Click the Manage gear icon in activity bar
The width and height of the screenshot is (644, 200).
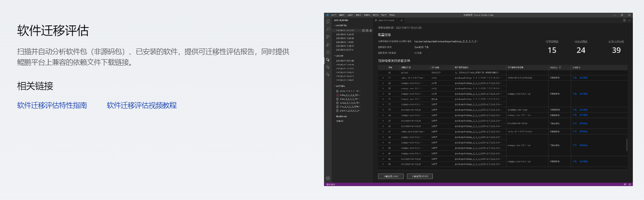tap(328, 179)
